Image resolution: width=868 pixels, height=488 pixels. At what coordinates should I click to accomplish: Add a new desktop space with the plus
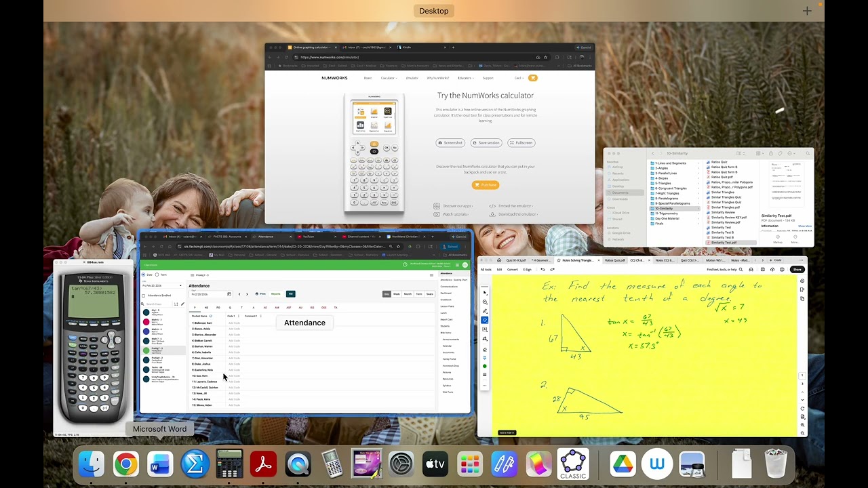point(807,11)
